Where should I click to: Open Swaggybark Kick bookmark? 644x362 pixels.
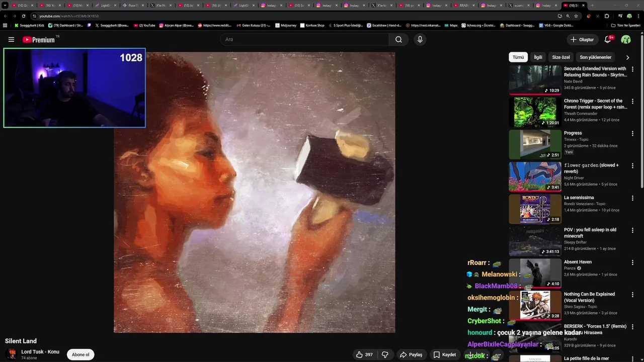coord(29,25)
